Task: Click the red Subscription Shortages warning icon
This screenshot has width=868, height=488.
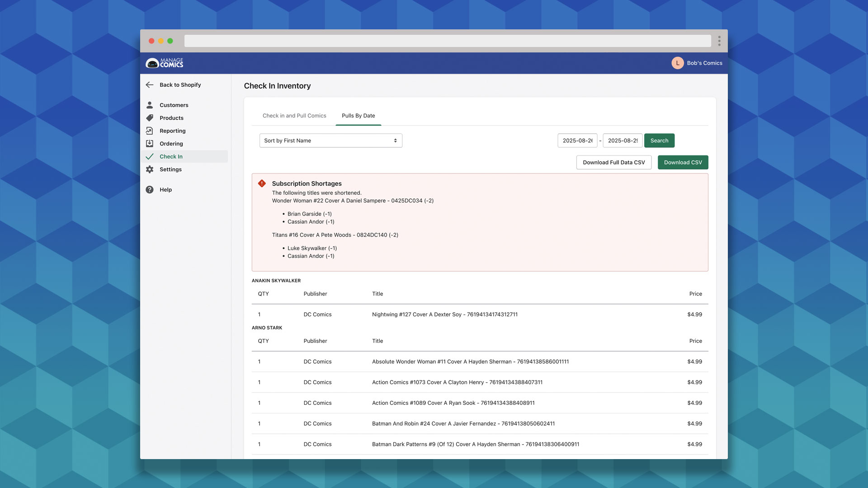Action: click(262, 183)
